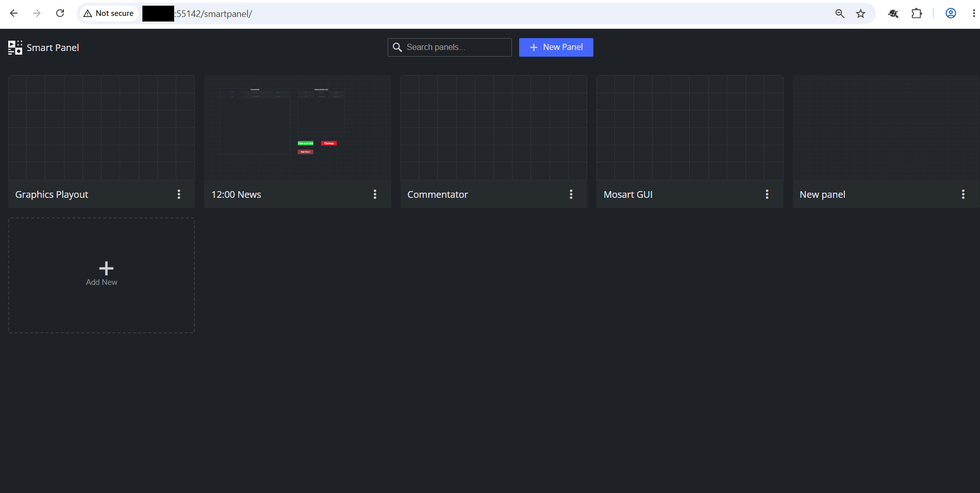980x493 pixels.
Task: Open options menu for Mosart GUI panel
Action: (767, 194)
